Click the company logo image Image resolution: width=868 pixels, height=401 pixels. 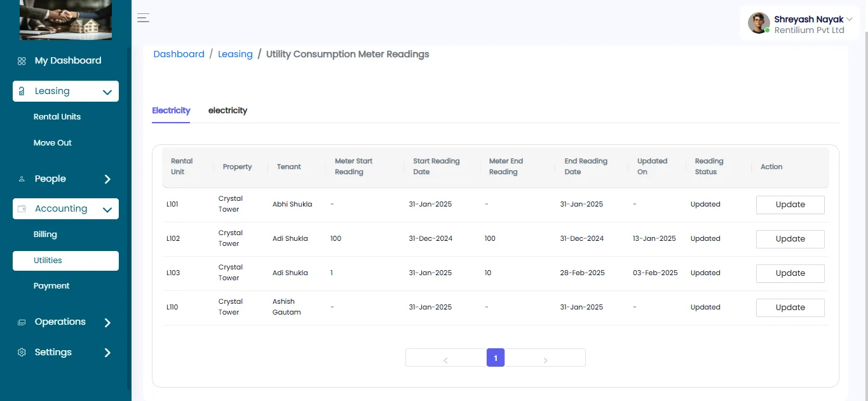(x=66, y=20)
